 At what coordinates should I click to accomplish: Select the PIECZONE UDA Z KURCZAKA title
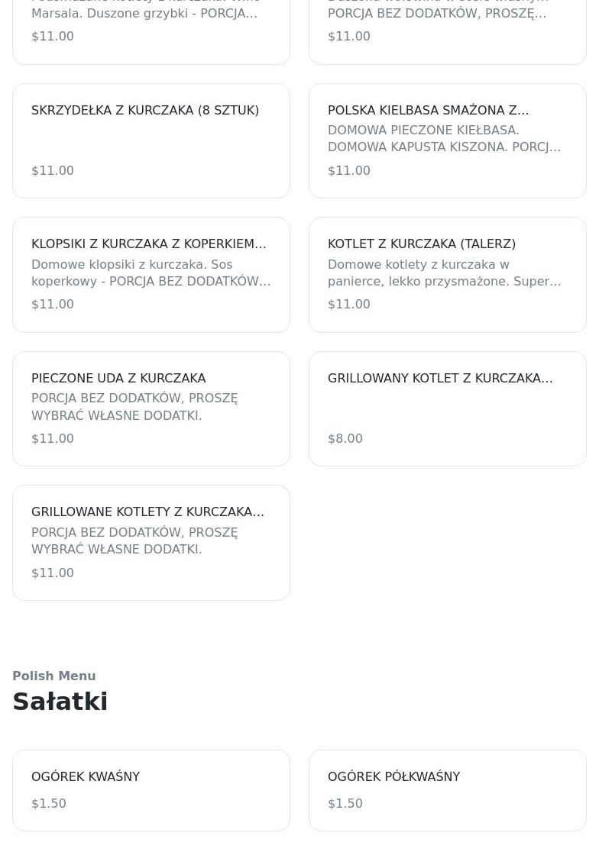click(118, 379)
